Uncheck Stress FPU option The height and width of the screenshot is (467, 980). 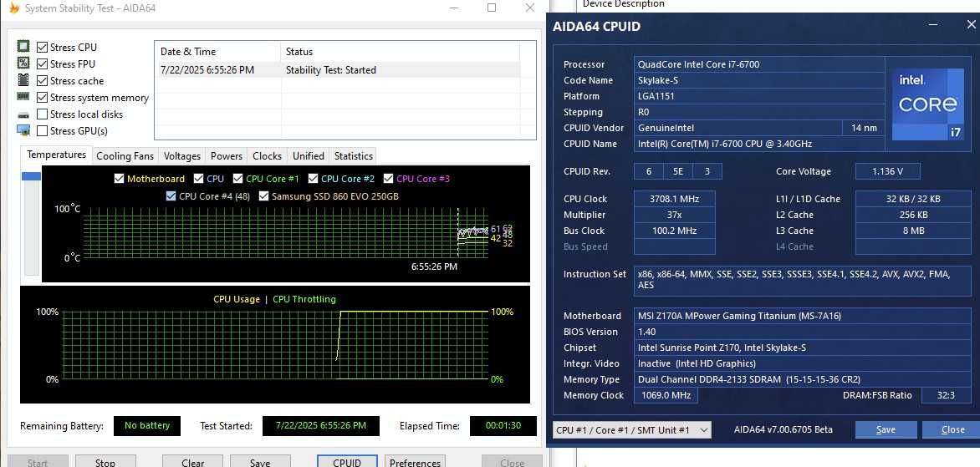tap(42, 63)
